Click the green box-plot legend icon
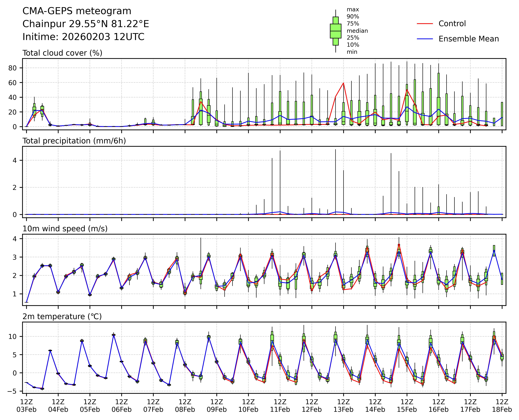The width and height of the screenshot is (519, 420). pyautogui.click(x=336, y=31)
